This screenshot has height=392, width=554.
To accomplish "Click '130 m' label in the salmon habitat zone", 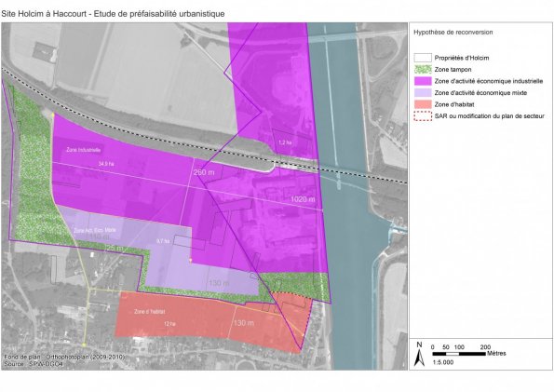I will point(243,323).
